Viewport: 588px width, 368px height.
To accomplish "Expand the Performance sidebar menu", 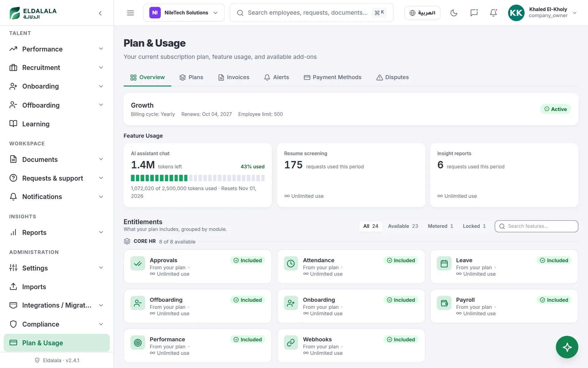I will coord(57,49).
